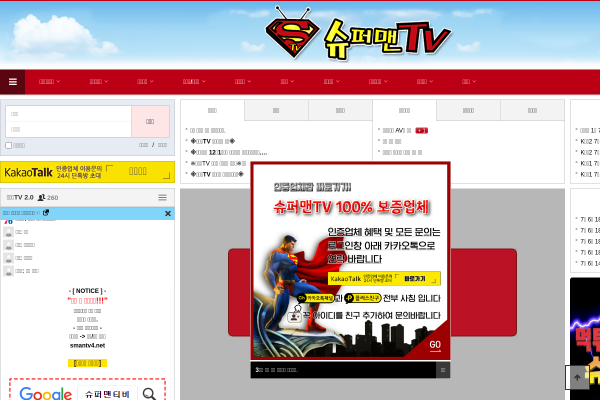Select the active tab above the ◆TV post list
The height and width of the screenshot is (400, 600).
tap(212, 110)
